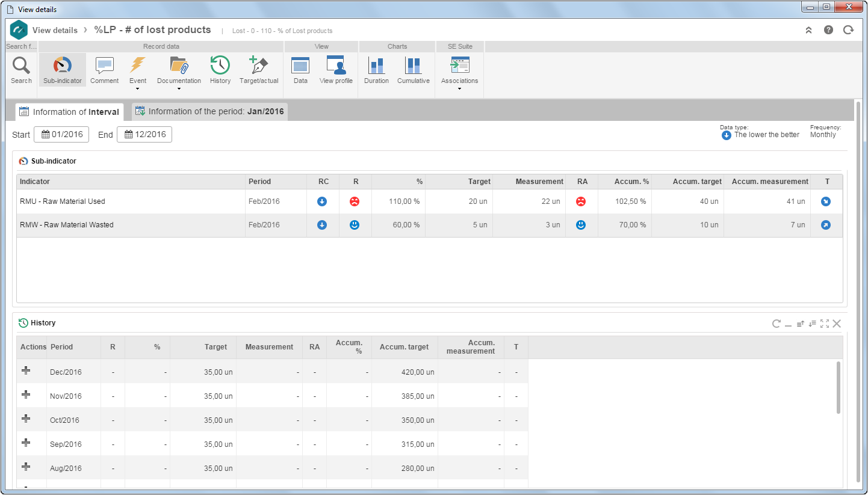Click the SoftExpert logo icon

(19, 29)
